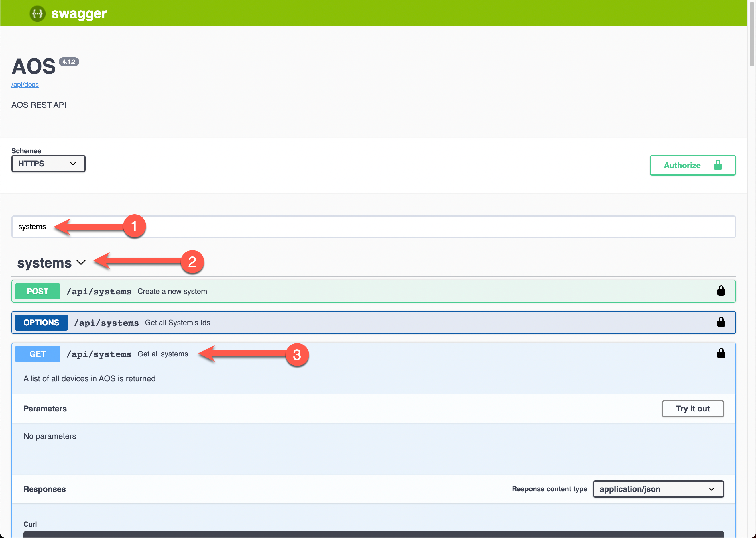
Task: Collapse the GET /api/systems operation
Action: click(373, 354)
